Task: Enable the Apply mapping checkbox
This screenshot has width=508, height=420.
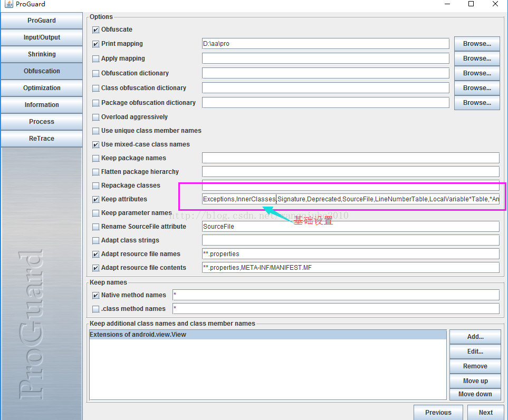Action: [95, 59]
